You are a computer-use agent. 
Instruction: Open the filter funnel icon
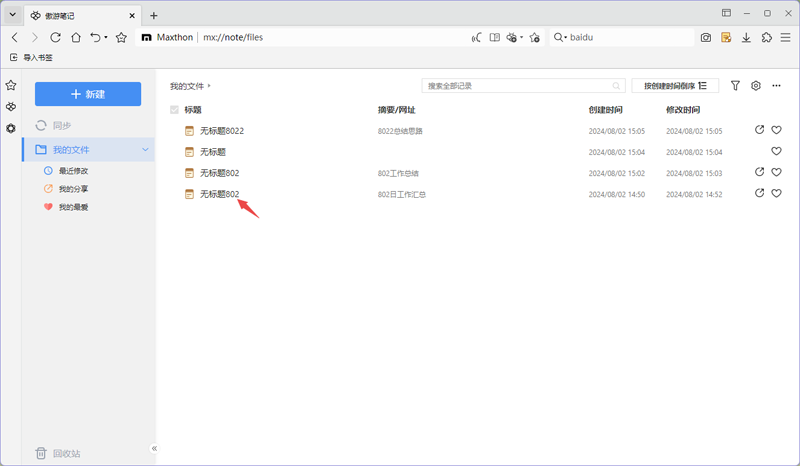735,86
